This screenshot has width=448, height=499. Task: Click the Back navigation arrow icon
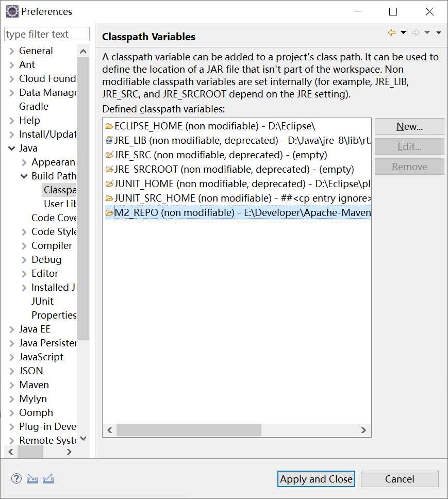coord(392,32)
